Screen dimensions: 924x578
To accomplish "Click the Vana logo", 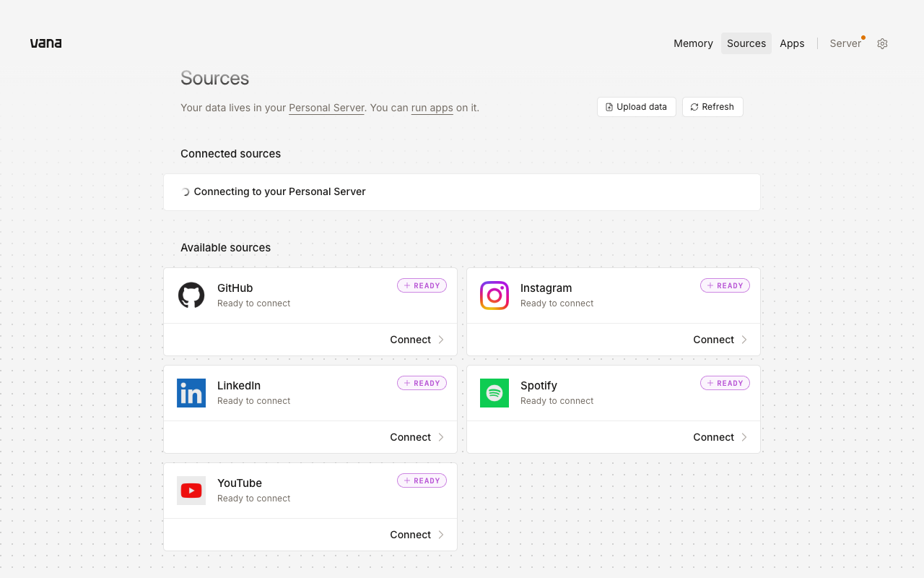I will [45, 43].
